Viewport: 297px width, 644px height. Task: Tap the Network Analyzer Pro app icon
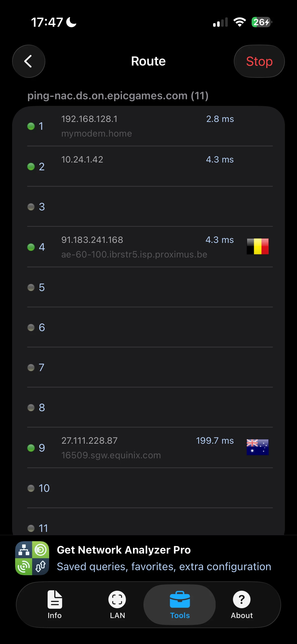32,558
